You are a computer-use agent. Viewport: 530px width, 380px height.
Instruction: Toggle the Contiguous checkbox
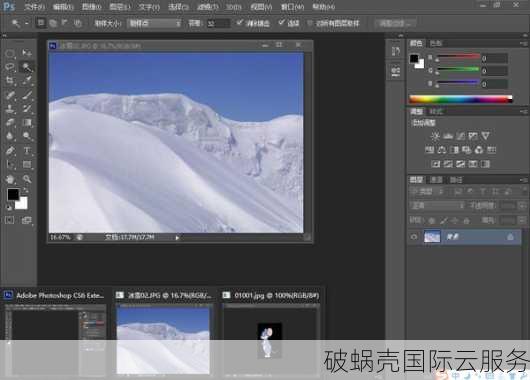[281, 23]
